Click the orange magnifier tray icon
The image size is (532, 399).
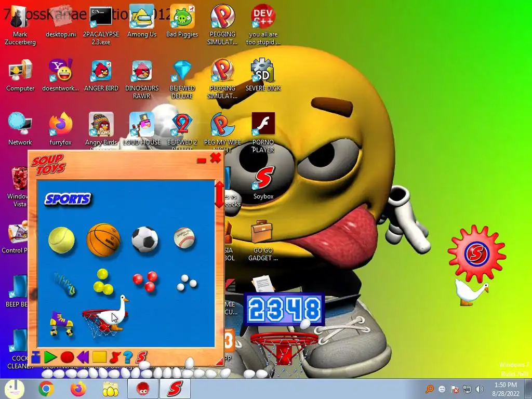pos(430,389)
